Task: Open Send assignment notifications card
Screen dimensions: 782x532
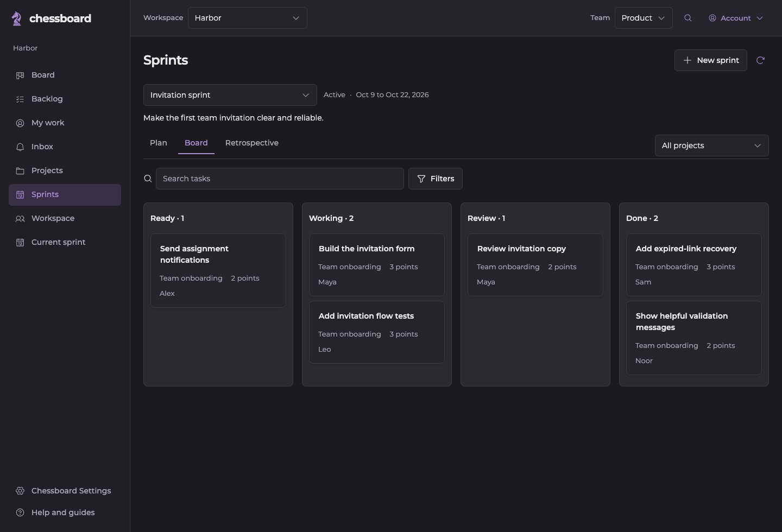Action: pos(218,271)
